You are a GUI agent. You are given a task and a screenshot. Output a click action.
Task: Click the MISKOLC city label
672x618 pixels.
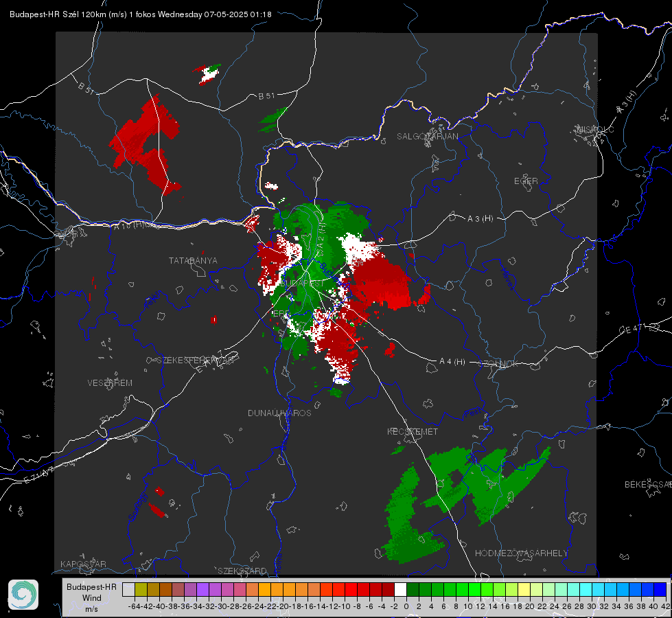pos(595,129)
